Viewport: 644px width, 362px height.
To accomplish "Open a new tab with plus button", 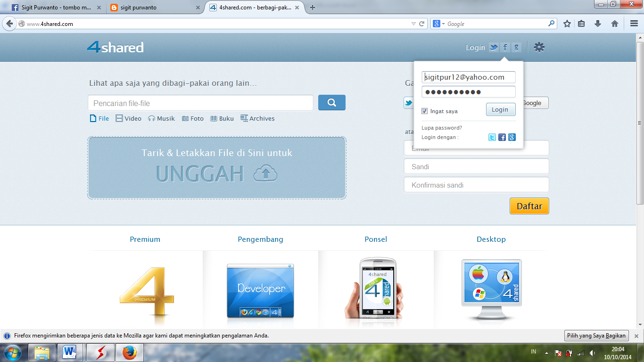I will click(312, 8).
